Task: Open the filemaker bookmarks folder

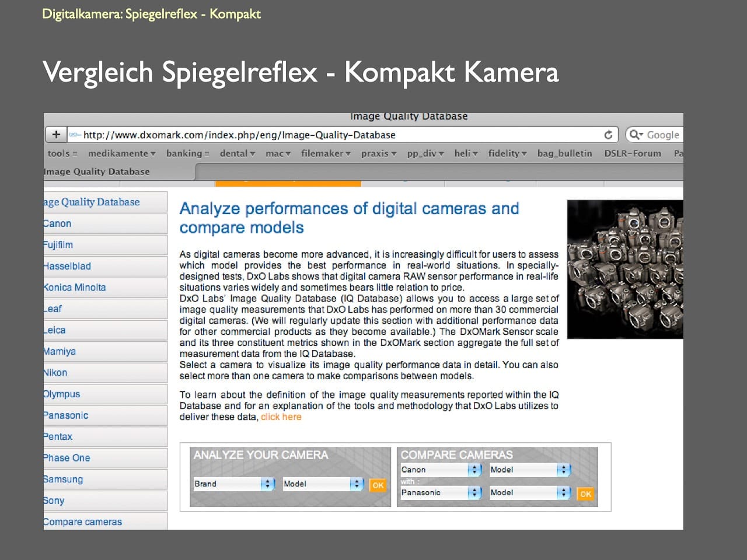Action: click(325, 153)
